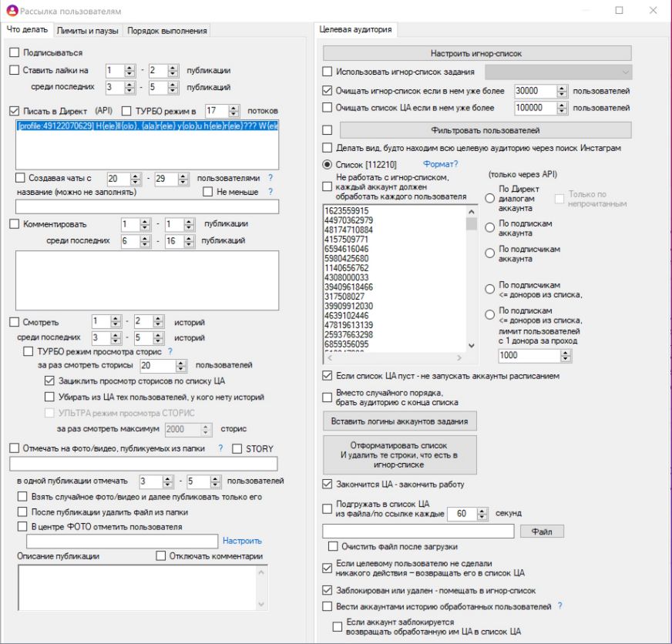This screenshot has height=644, width=672.
Task: Toggle Закончится ЦА - закончить работу checkbox
Action: coord(328,485)
